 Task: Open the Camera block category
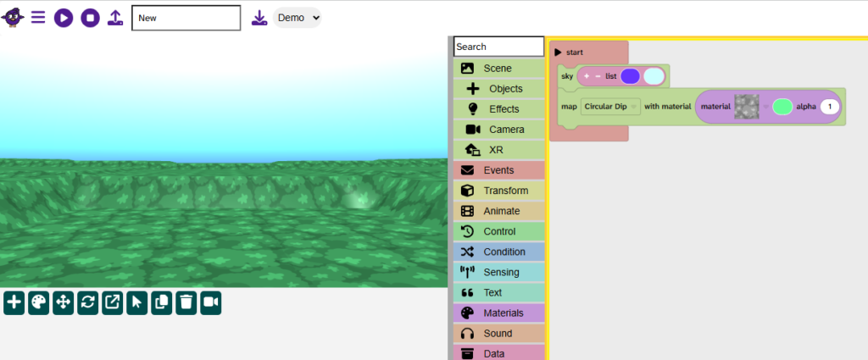[x=498, y=130]
